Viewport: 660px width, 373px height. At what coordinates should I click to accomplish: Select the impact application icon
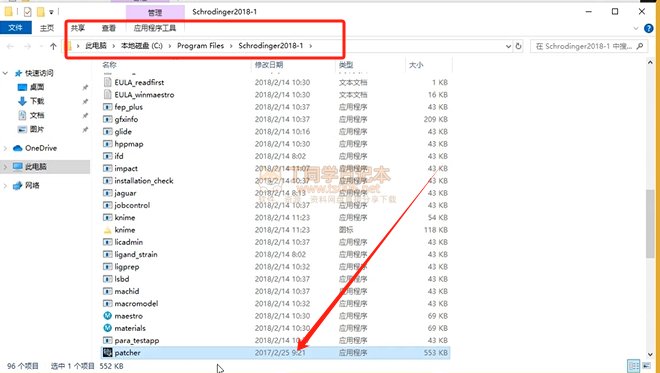point(108,168)
